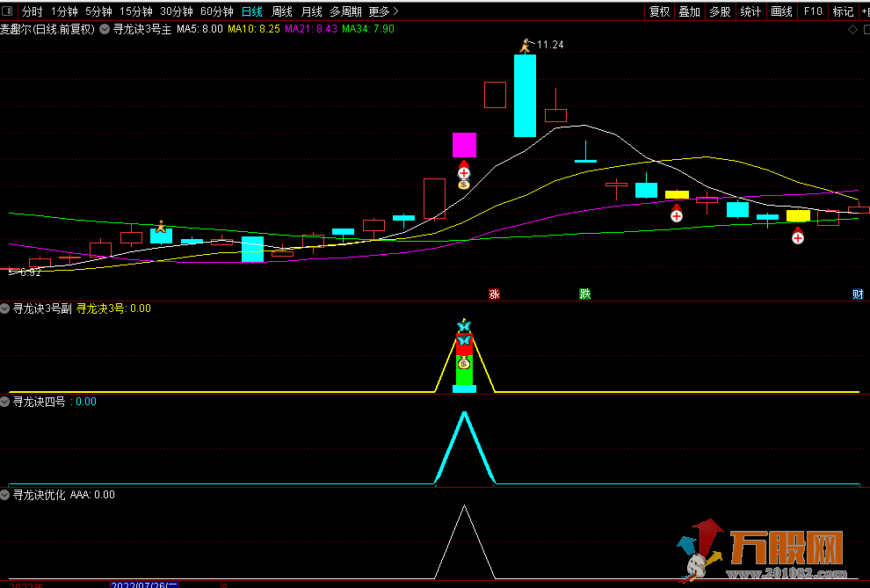Click the highlighted date label 2022/07/26
The width and height of the screenshot is (870, 588).
coord(144,584)
